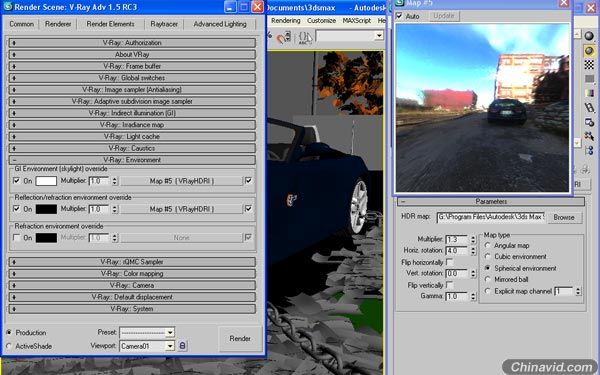The height and width of the screenshot is (375, 600).
Task: Open the Viewport Camera01 dropdown
Action: (x=170, y=346)
